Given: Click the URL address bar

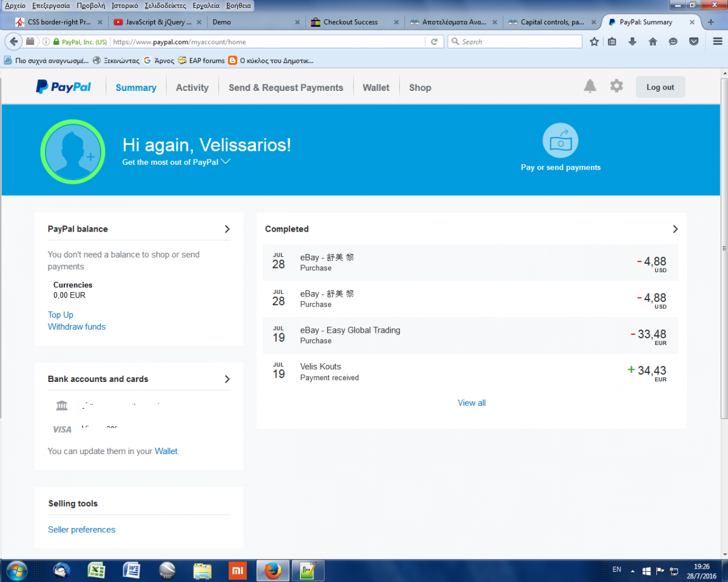Looking at the screenshot, I should pyautogui.click(x=267, y=42).
